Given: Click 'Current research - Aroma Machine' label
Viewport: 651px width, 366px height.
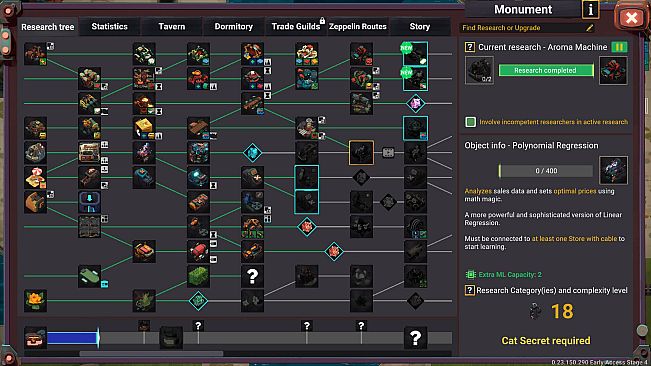Looking at the screenshot, I should [542, 47].
